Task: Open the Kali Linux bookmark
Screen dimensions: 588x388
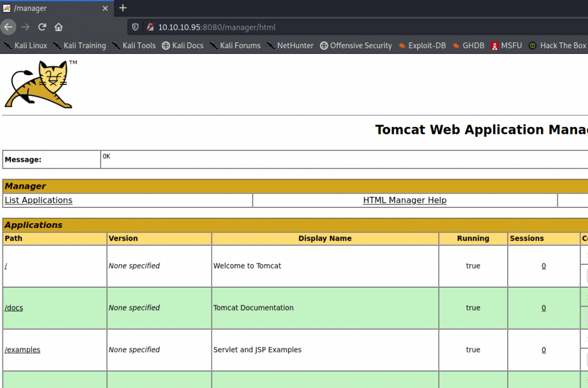Action: pos(25,45)
